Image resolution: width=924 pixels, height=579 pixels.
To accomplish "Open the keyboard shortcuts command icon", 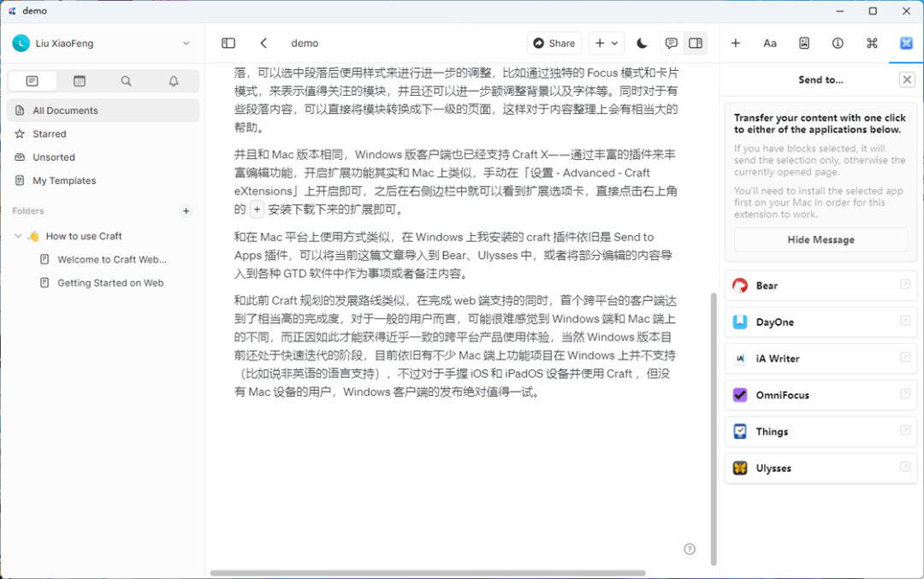I will [872, 43].
